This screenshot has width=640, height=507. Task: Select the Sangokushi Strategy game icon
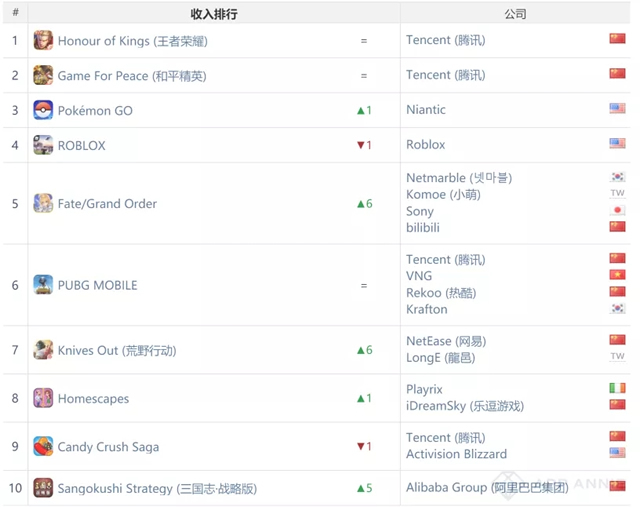43,488
